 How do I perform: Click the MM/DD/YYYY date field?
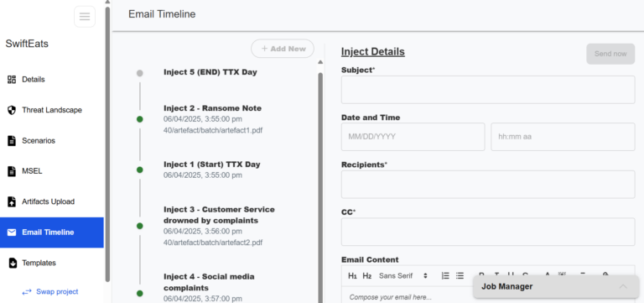[x=413, y=137]
